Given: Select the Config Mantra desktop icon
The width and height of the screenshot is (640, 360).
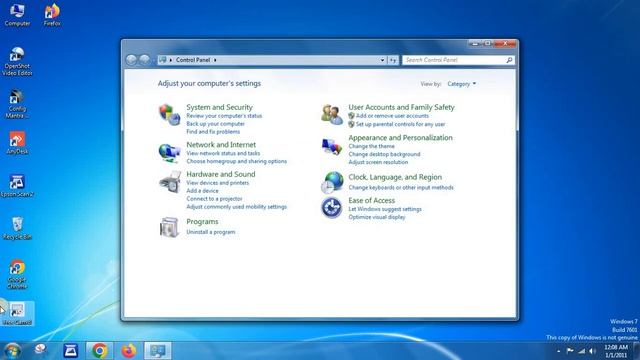Looking at the screenshot, I should point(17,104).
